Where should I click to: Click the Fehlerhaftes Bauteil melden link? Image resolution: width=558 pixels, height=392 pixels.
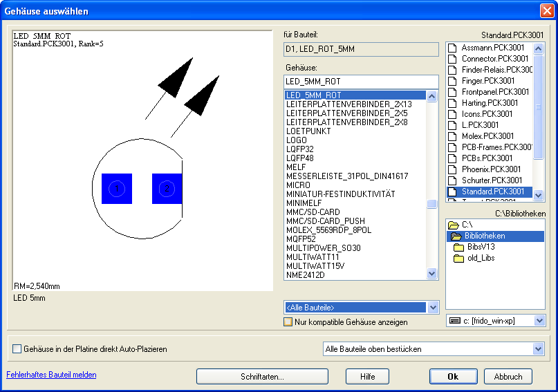pos(51,375)
